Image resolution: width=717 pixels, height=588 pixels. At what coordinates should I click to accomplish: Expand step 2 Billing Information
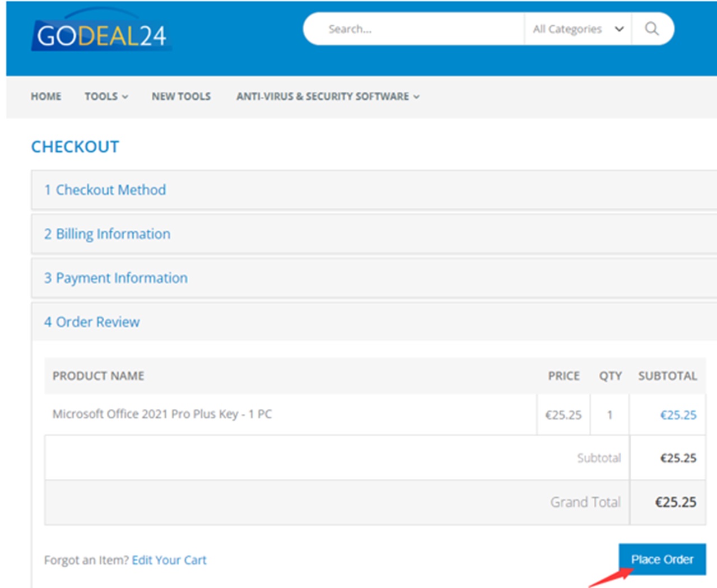click(374, 234)
